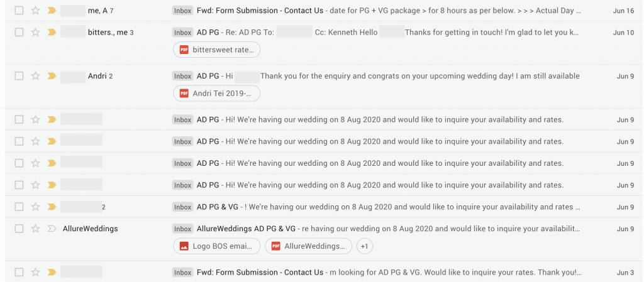The height and width of the screenshot is (282, 644).
Task: Star the 'Fwd: Form Submission' Jun 16 email
Action: point(36,11)
